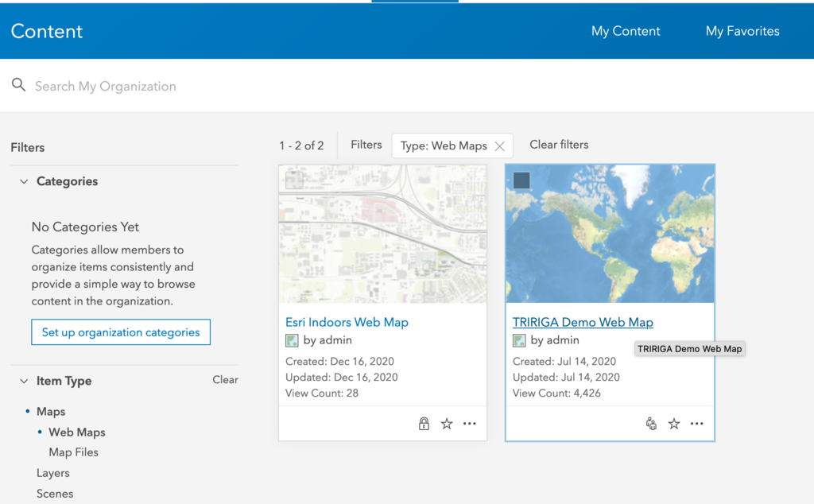Favorite the Esri Indoors Web Map with star
This screenshot has height=504, width=814.
447,424
